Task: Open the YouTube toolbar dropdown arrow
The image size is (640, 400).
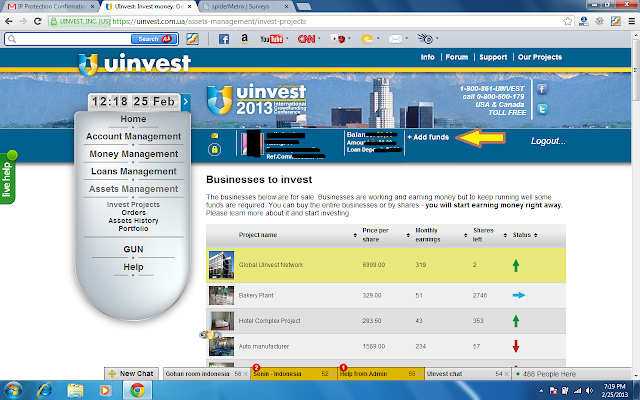Action: click(x=287, y=39)
